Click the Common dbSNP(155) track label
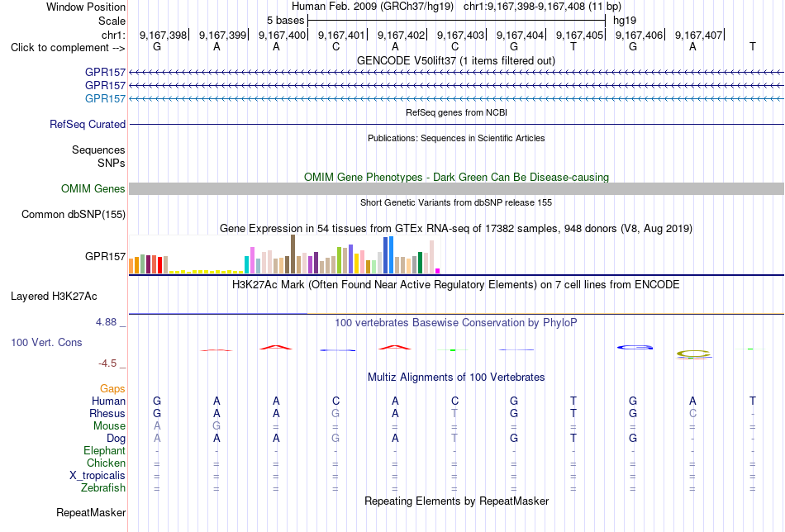The height and width of the screenshot is (532, 785). click(73, 214)
